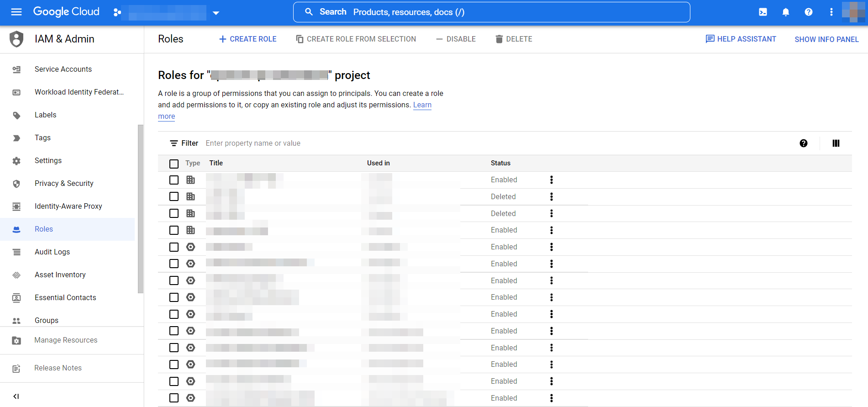Open column display options icon
This screenshot has height=407, width=868.
click(x=836, y=143)
